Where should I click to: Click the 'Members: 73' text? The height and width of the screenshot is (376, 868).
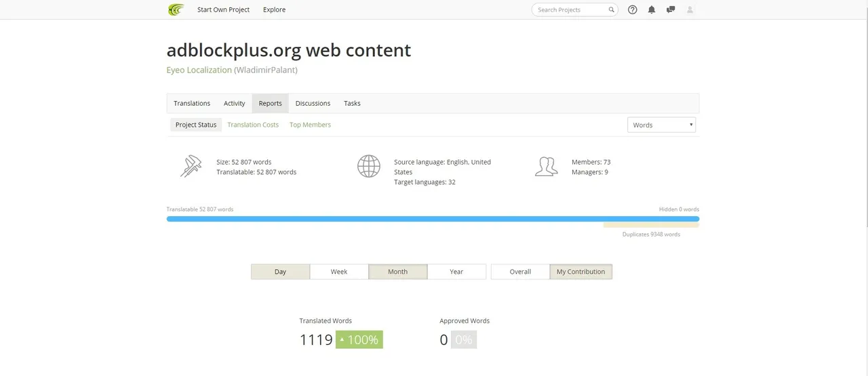point(591,162)
